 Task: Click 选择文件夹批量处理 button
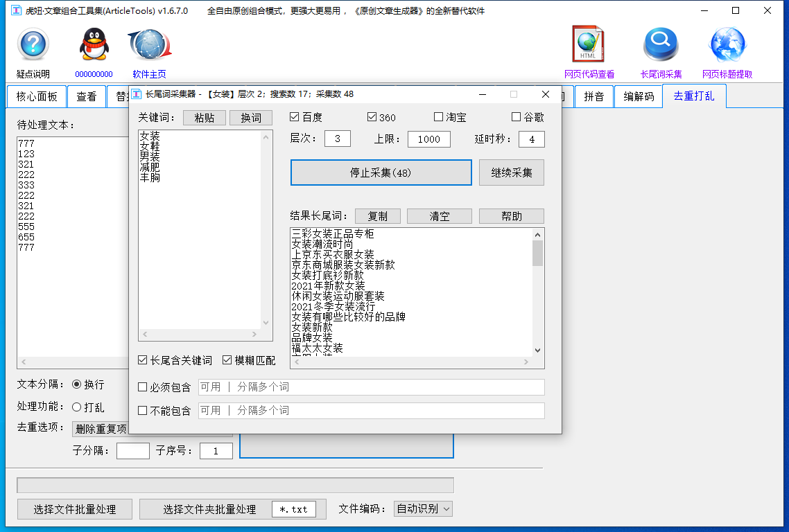point(209,509)
